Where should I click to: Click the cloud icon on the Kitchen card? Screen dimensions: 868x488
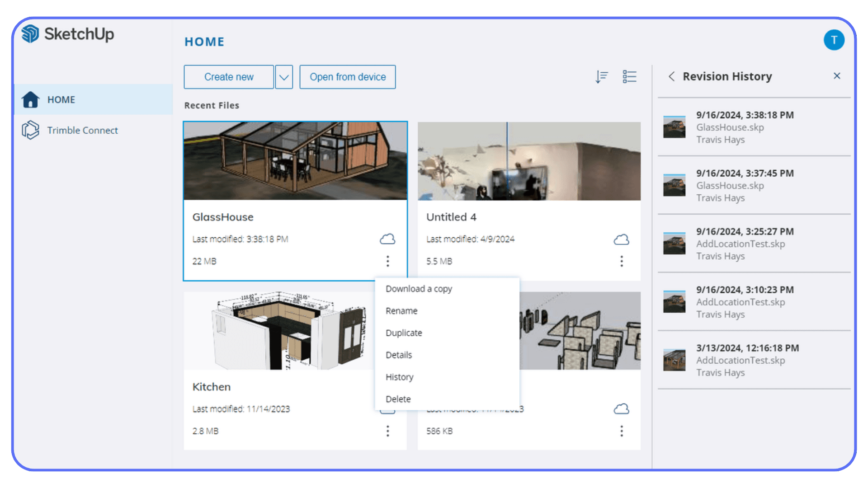[387, 408]
